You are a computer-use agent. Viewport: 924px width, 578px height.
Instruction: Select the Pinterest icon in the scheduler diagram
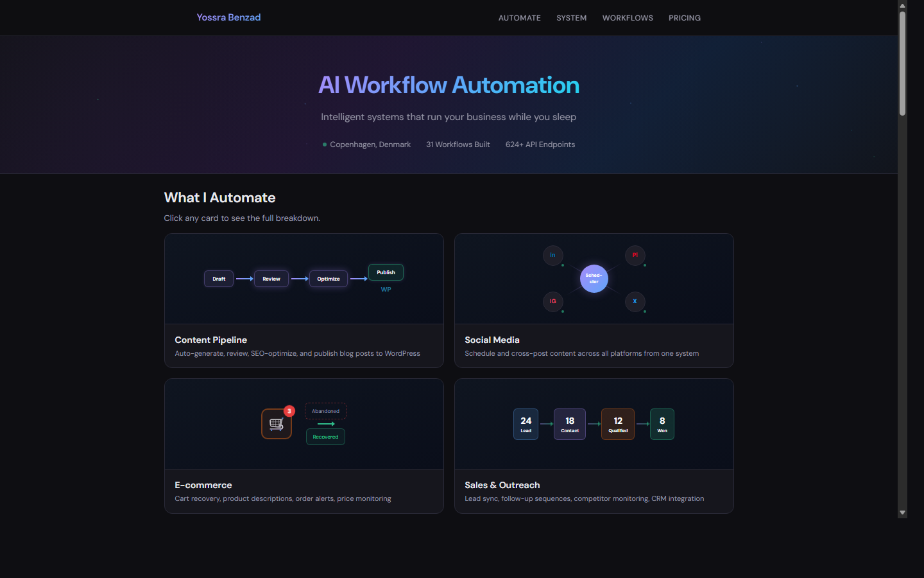pyautogui.click(x=635, y=256)
